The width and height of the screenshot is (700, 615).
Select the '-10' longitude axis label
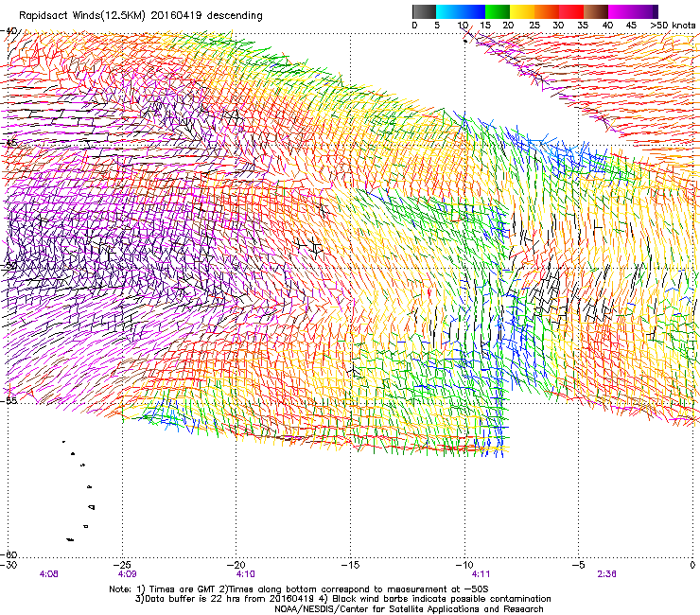pyautogui.click(x=464, y=565)
